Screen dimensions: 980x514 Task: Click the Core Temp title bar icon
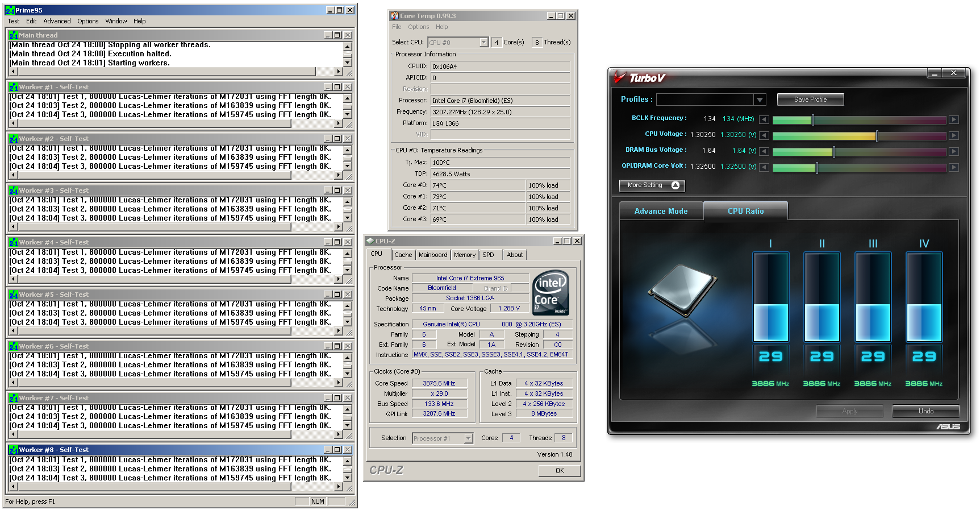(x=394, y=16)
